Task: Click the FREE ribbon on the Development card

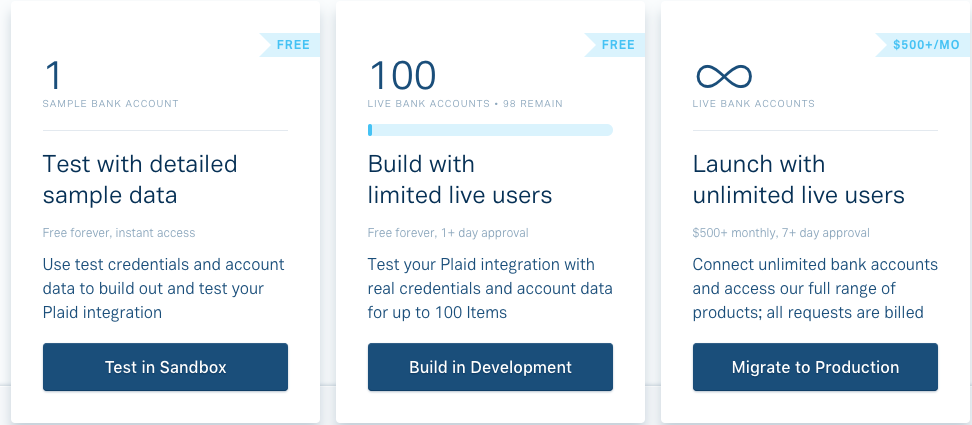Action: pos(614,45)
